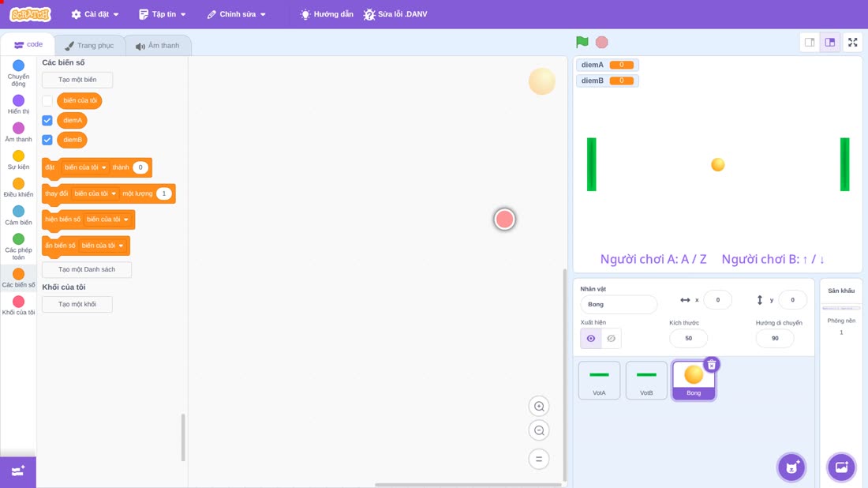Select the Chuyển động block category
Screen dimensions: 868x488
(18, 73)
